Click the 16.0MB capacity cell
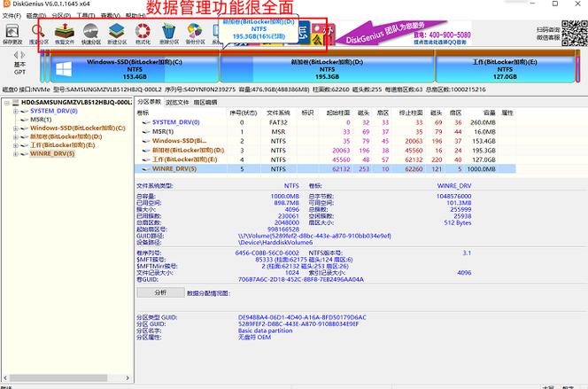588x389 pixels. coord(484,132)
